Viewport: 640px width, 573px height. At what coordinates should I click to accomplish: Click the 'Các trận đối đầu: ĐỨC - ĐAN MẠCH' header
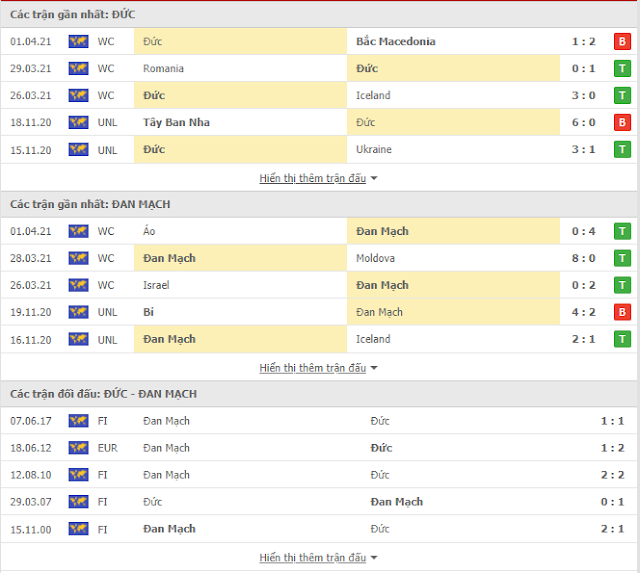click(103, 394)
